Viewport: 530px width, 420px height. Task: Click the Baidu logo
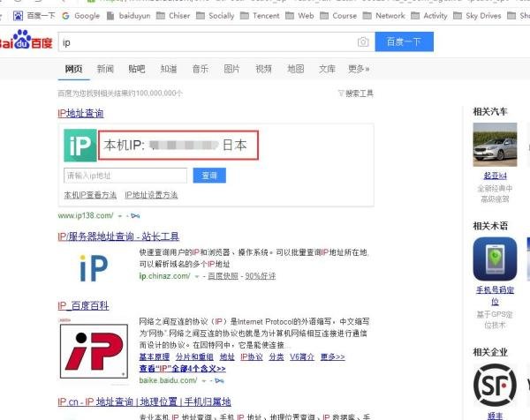[x=26, y=41]
